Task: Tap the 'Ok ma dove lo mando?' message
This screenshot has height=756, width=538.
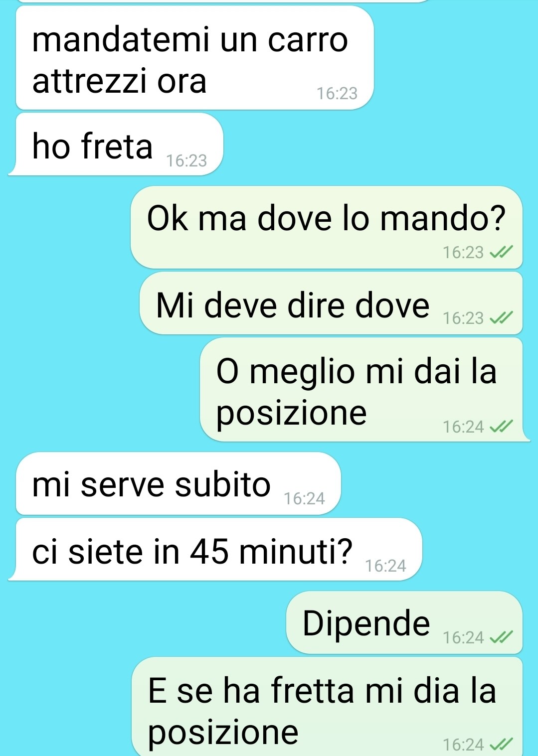Action: coord(327,227)
